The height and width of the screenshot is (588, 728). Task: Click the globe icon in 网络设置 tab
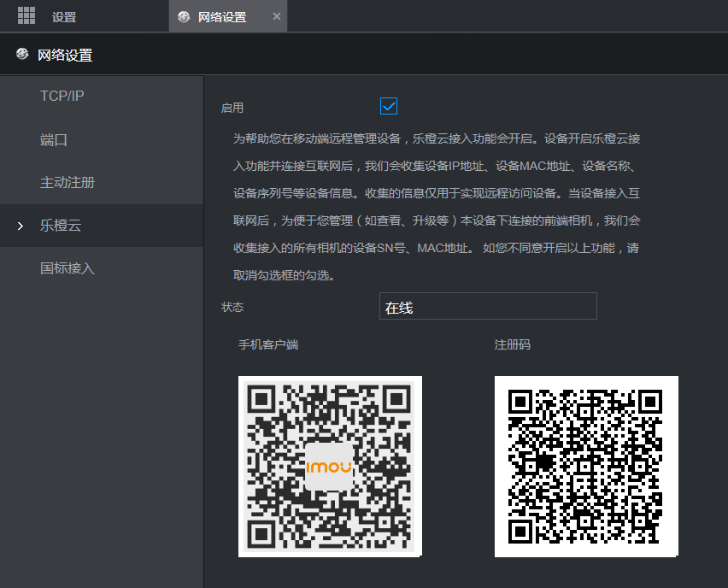pos(183,17)
